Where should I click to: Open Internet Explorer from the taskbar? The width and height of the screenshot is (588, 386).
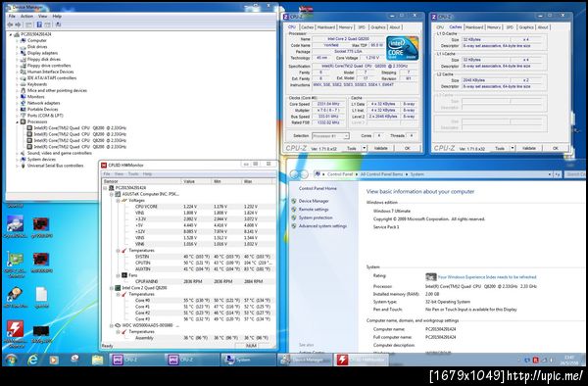click(33, 360)
